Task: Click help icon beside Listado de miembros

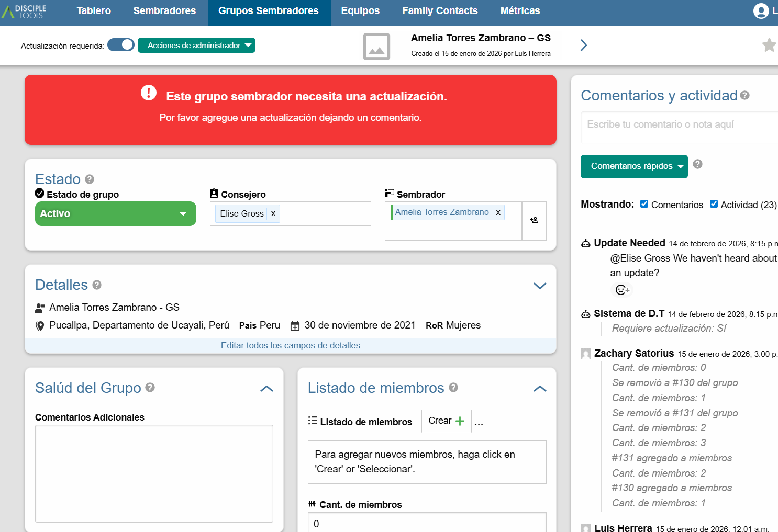Action: coord(453,388)
